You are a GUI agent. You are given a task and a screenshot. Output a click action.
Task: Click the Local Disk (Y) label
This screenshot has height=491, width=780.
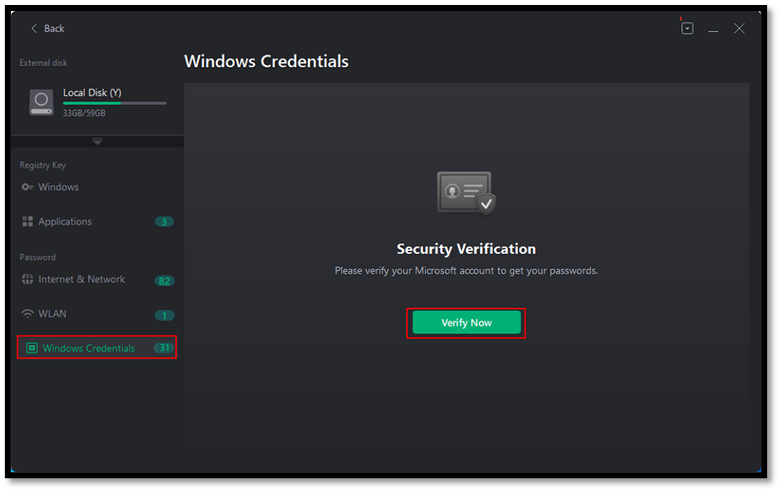click(92, 93)
